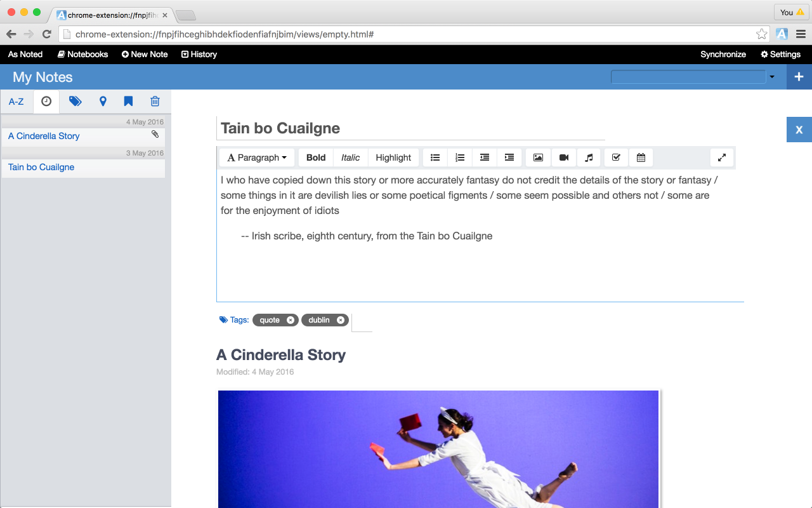Close the chrome-extension browser tab

click(x=165, y=15)
